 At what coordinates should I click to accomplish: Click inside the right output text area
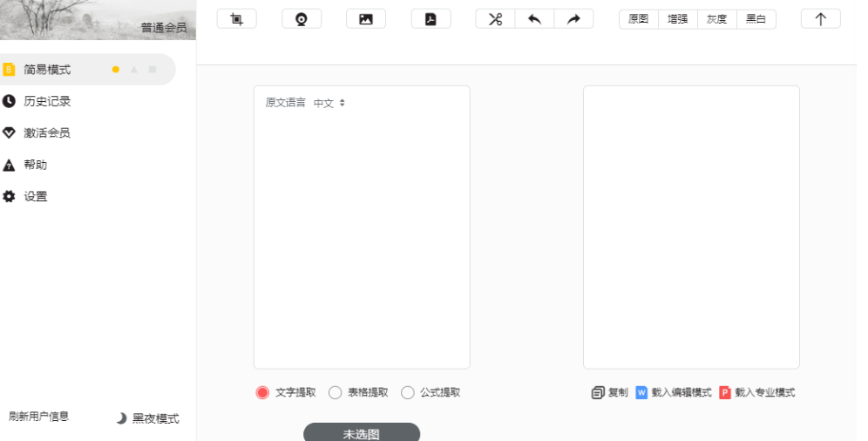pos(691,227)
